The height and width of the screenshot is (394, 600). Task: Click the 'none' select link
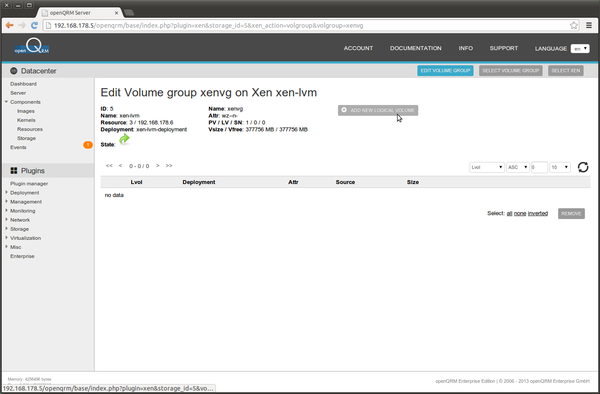[x=520, y=213]
